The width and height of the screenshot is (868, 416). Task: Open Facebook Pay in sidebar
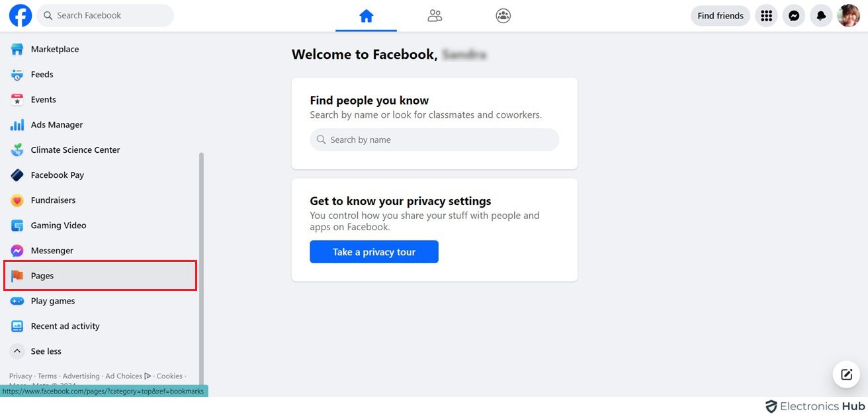[x=57, y=175]
